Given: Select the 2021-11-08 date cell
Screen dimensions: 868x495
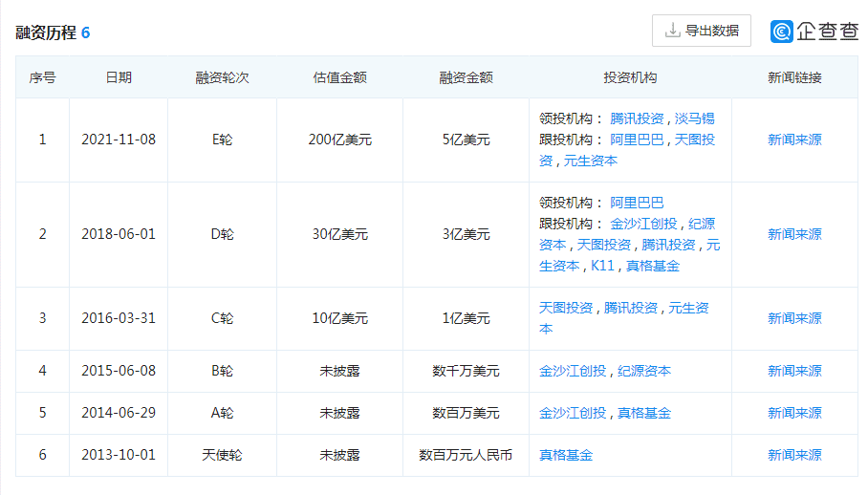Looking at the screenshot, I should point(119,140).
